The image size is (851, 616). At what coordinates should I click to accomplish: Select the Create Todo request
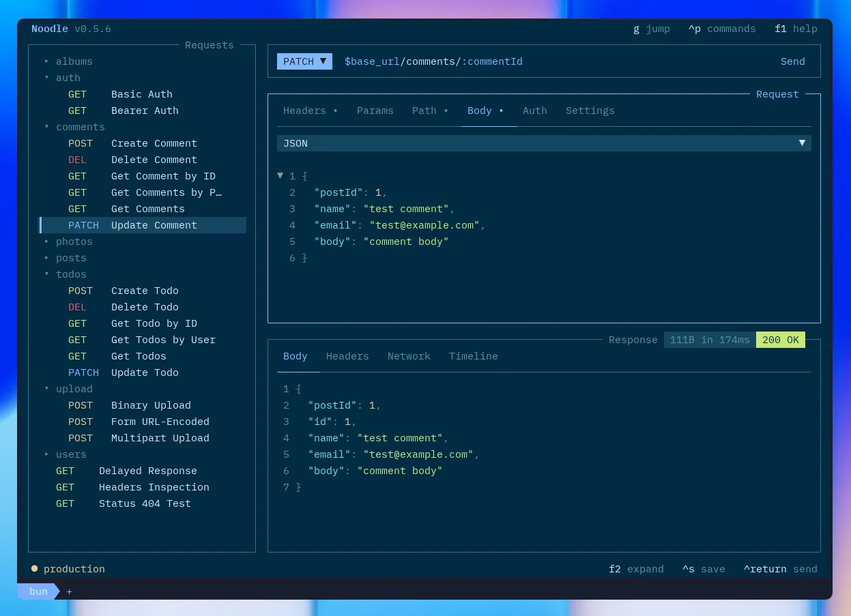142,291
